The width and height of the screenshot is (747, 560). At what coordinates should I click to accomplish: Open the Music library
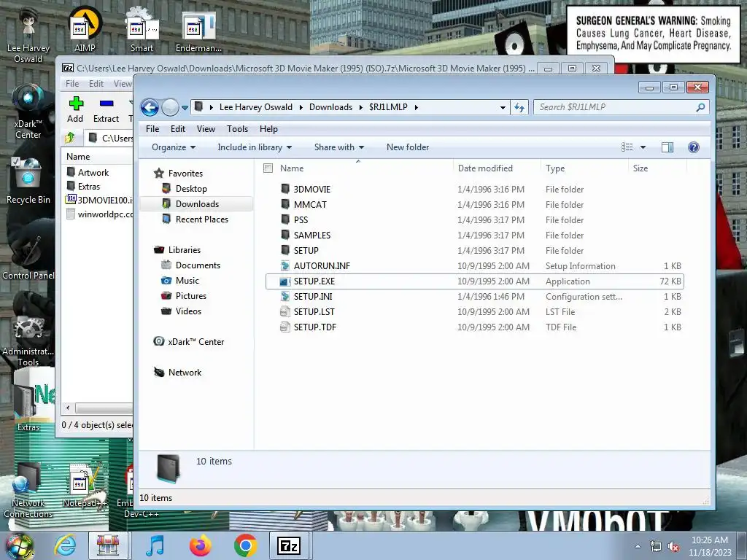coord(187,281)
